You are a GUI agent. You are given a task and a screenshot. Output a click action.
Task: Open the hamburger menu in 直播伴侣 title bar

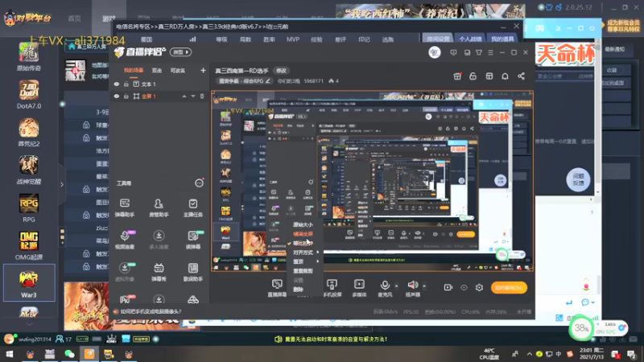click(x=490, y=52)
